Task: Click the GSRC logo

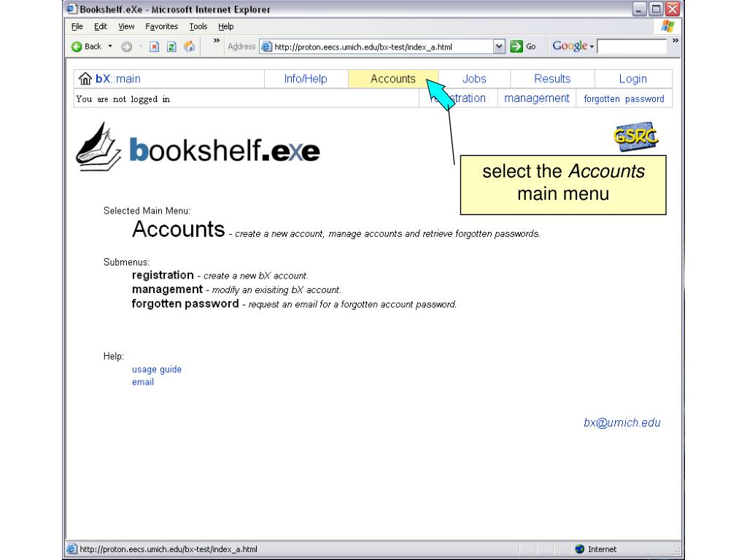Action: tap(635, 136)
